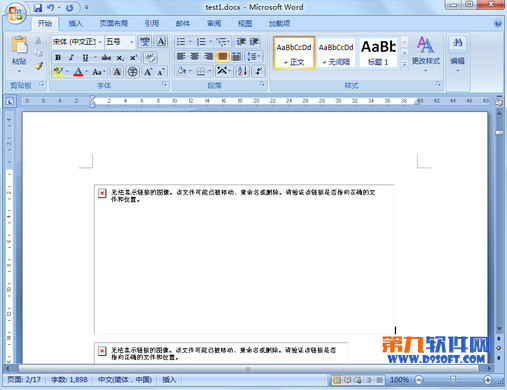Switch to the 页面布局 tab
Viewport: 507px width, 390px height.
[x=114, y=23]
